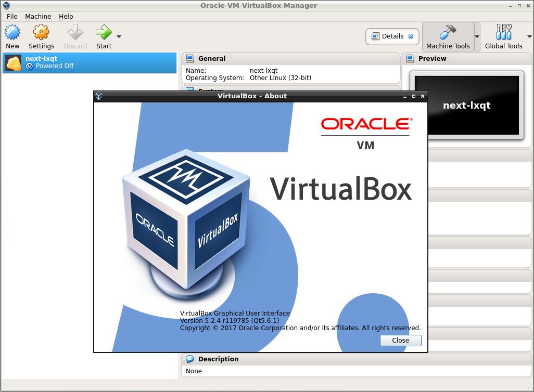Click the 'Other Linux (32-bit)' value
The height and width of the screenshot is (392, 534).
point(281,78)
